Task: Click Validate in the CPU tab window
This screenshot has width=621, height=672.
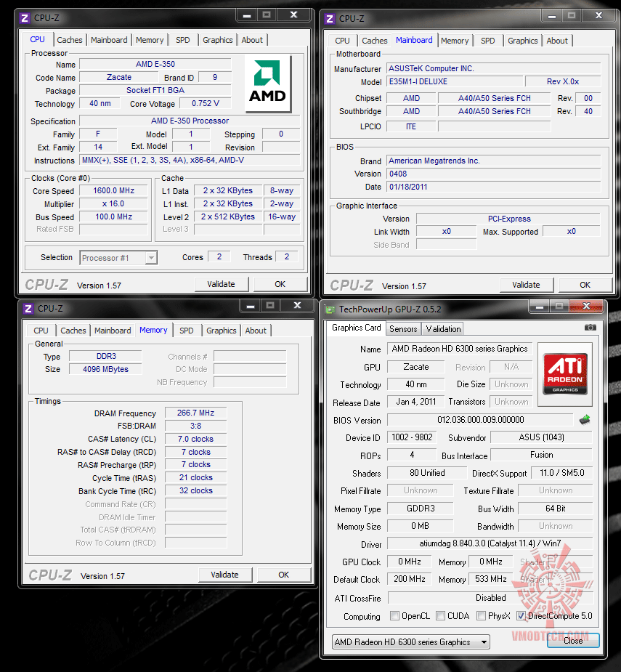Action: tap(221, 284)
